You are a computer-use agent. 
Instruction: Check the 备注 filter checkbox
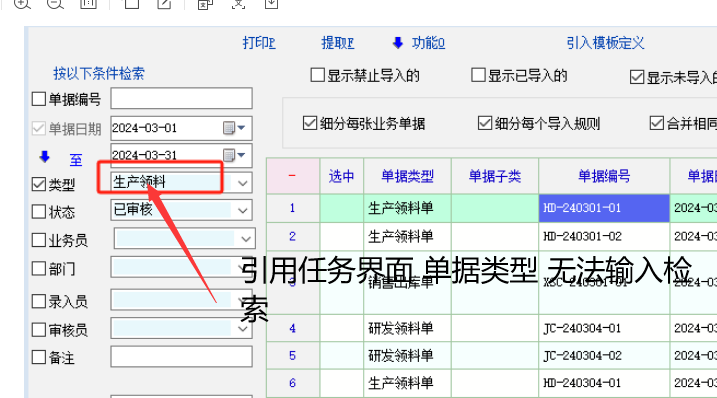click(39, 357)
